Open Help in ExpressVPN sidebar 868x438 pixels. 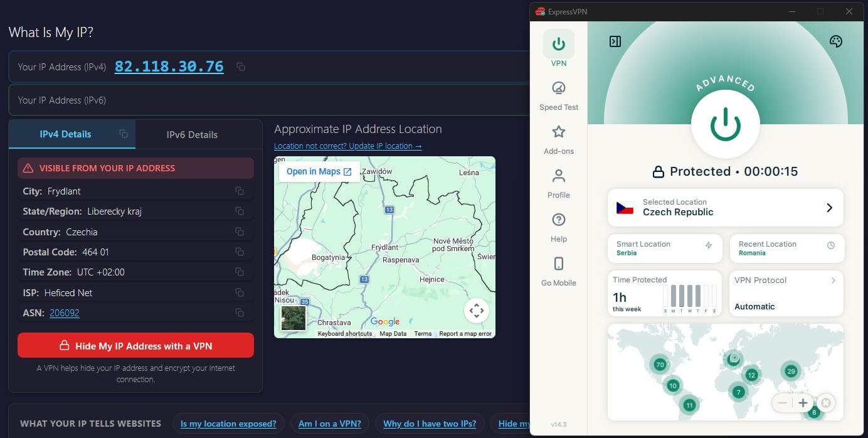558,227
